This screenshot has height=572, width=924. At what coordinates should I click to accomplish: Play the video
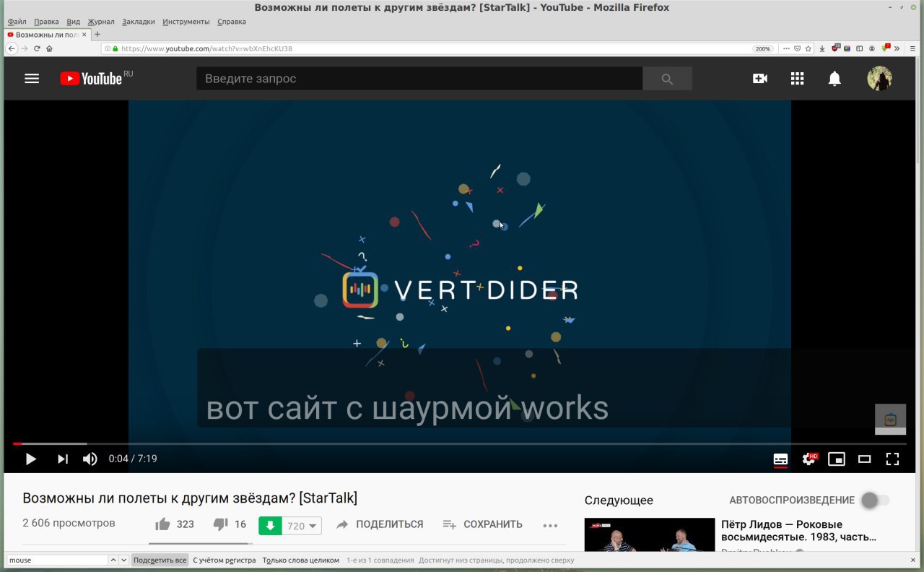[x=30, y=459]
